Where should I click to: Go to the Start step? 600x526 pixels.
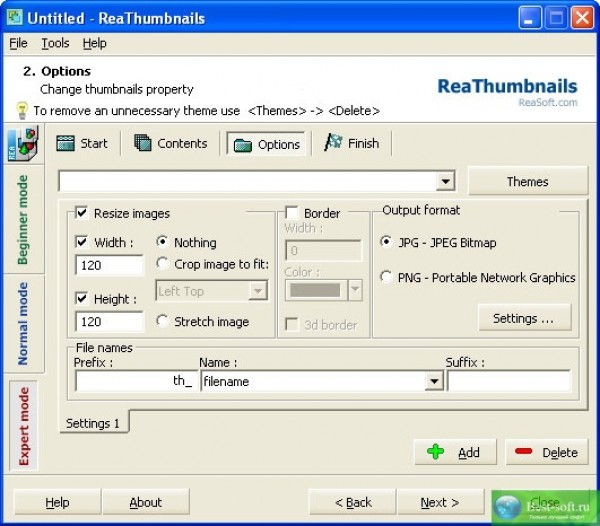(82, 143)
